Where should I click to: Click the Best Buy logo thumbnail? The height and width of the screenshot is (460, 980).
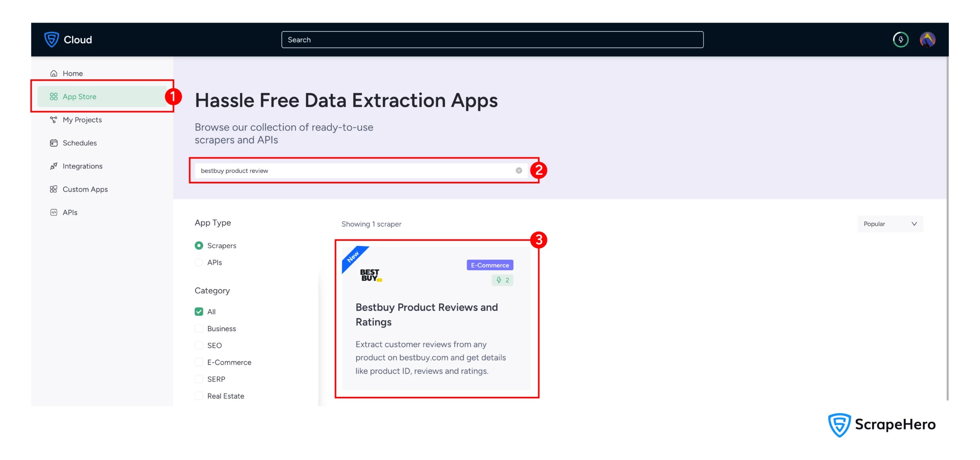click(370, 275)
